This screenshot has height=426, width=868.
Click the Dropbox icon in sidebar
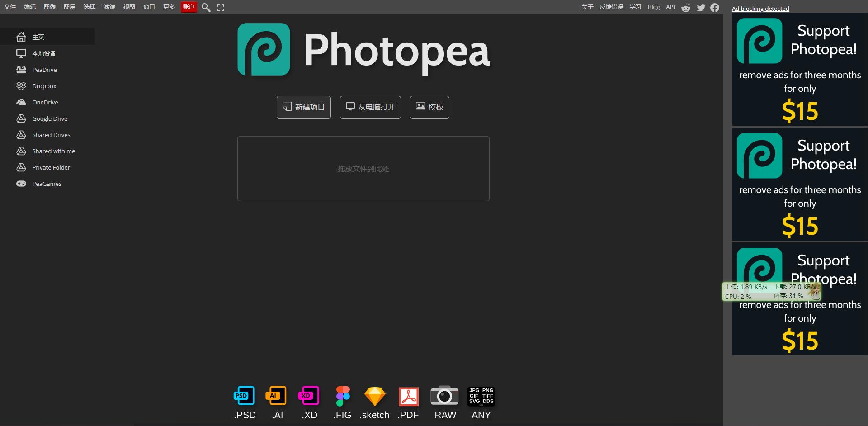tap(21, 86)
